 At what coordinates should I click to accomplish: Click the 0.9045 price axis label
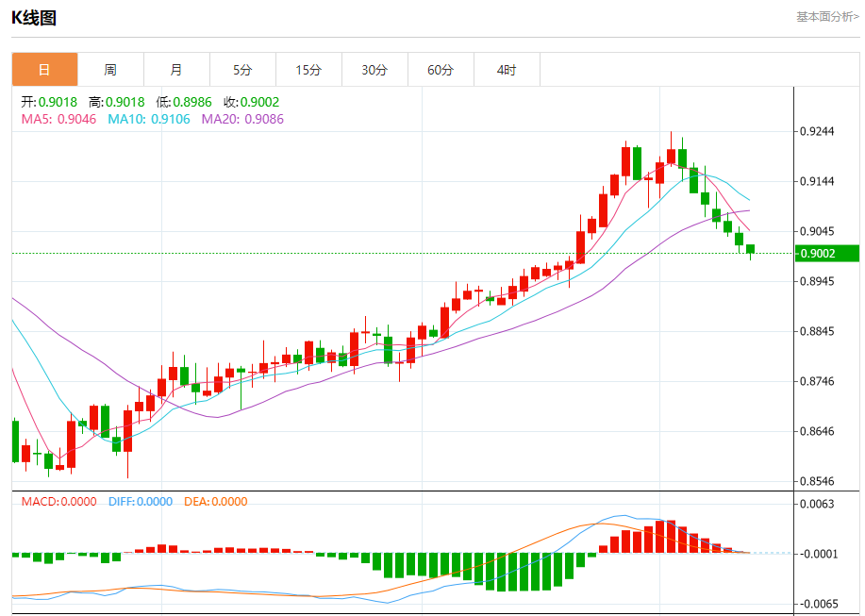point(817,231)
